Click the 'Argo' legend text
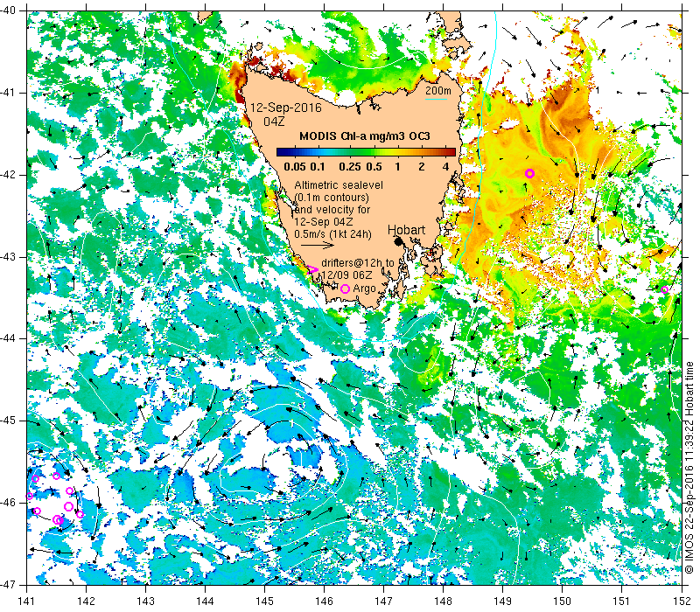 pyautogui.click(x=364, y=289)
